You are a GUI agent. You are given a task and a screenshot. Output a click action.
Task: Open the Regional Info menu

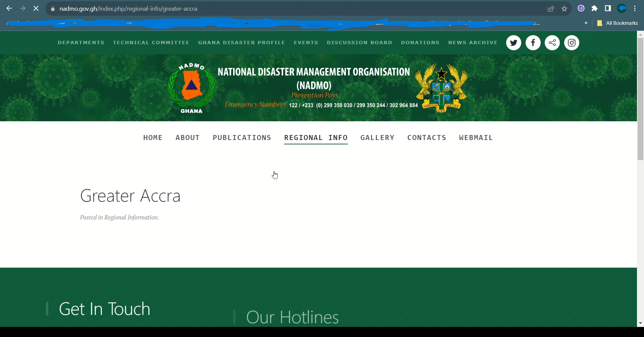coord(316,138)
